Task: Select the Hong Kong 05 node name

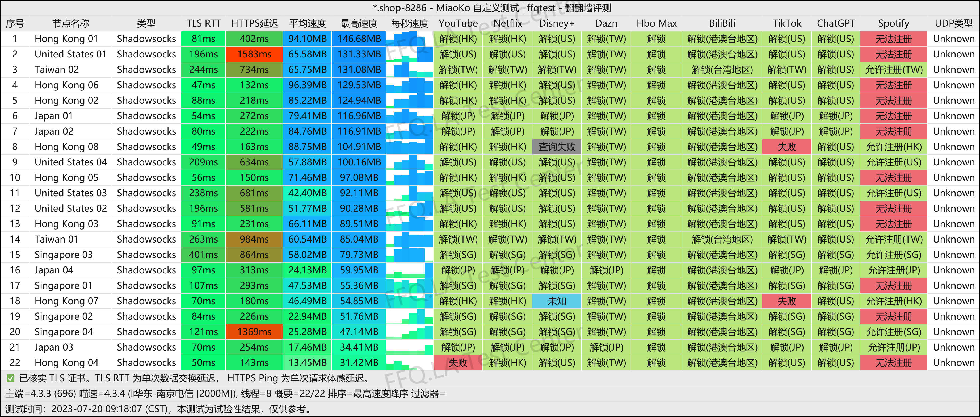Action: (x=66, y=177)
